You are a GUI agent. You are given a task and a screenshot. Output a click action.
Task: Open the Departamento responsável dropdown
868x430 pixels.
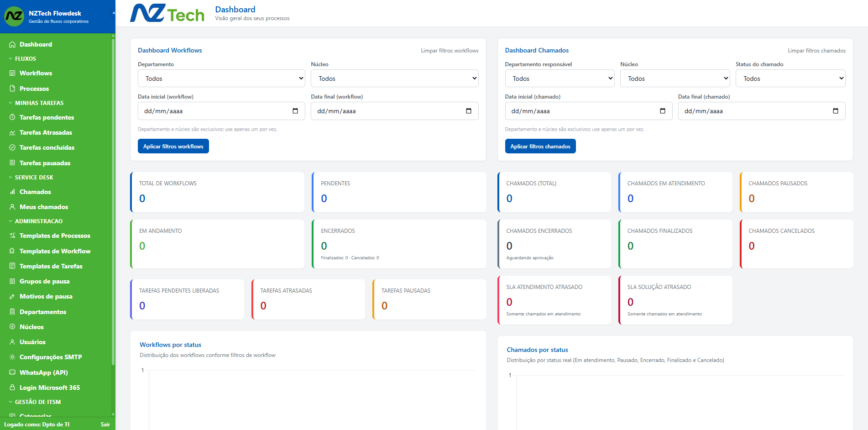pyautogui.click(x=560, y=79)
